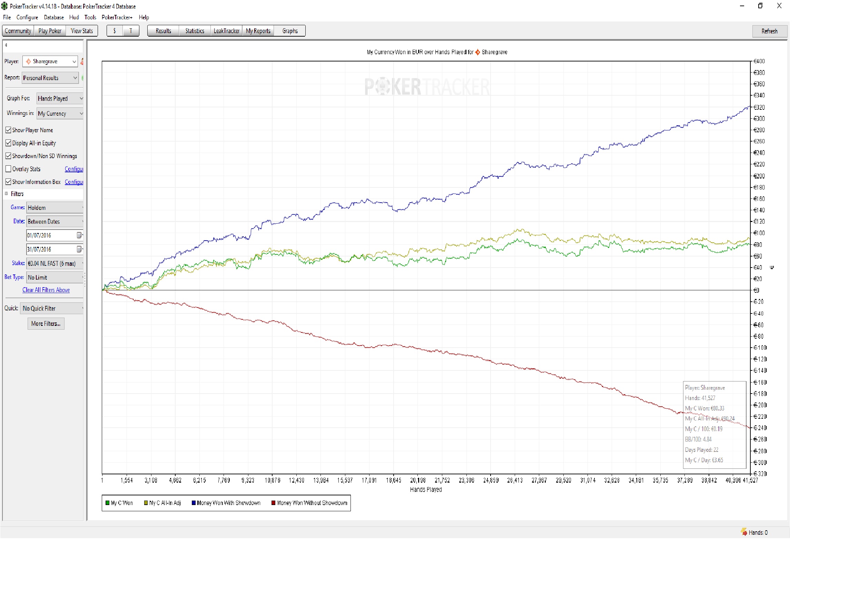Enable the Overlay Stats checkbox
868x591 pixels.
coord(8,169)
